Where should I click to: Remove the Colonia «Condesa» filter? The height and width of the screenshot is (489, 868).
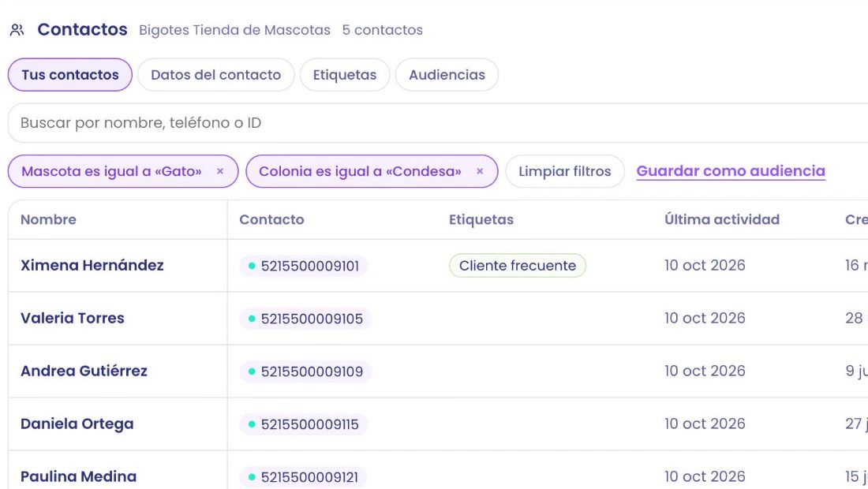coord(480,171)
